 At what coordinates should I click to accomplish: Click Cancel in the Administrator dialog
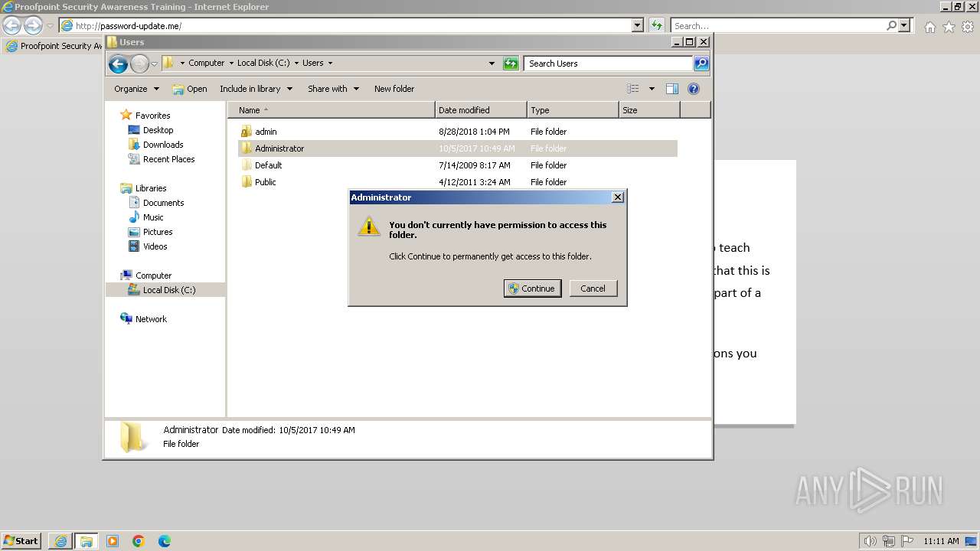pos(593,289)
